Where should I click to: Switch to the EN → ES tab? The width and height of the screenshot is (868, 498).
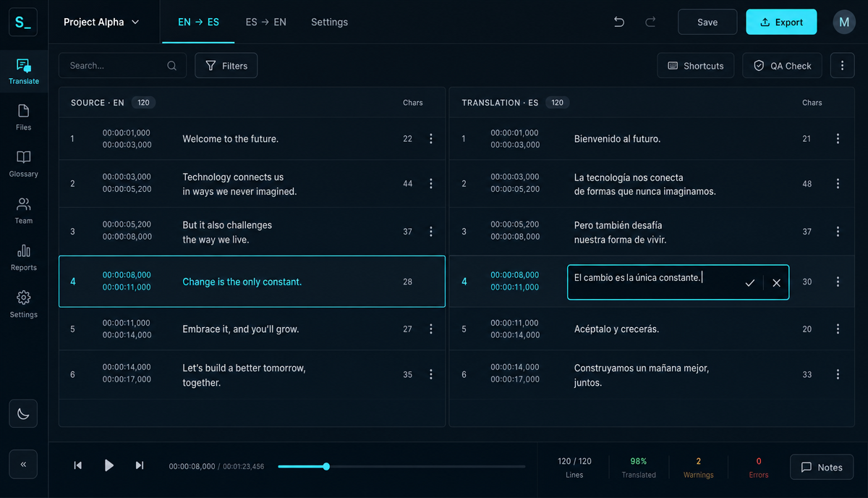198,22
